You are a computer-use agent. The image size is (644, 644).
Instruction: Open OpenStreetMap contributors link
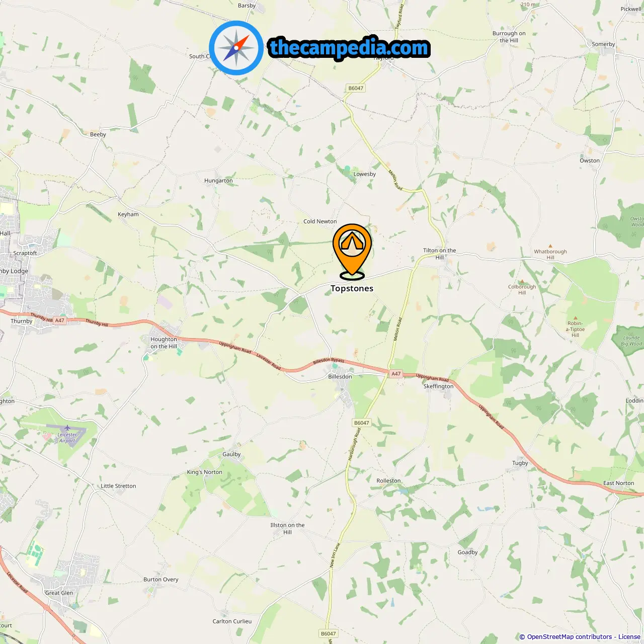point(570,636)
